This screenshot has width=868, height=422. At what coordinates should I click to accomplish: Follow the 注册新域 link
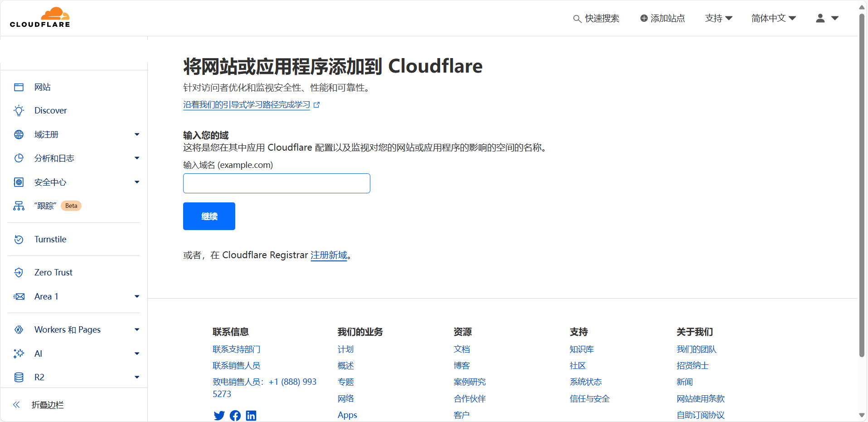(x=329, y=255)
